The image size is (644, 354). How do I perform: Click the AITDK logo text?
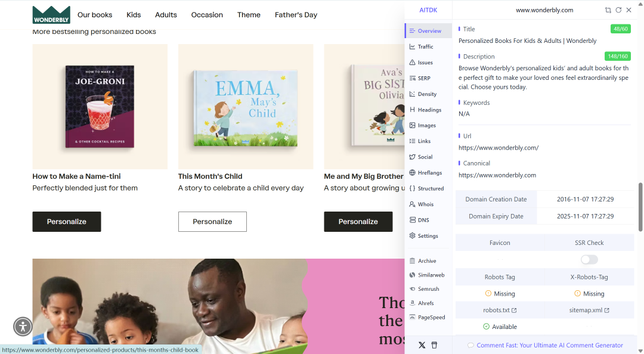pyautogui.click(x=428, y=10)
